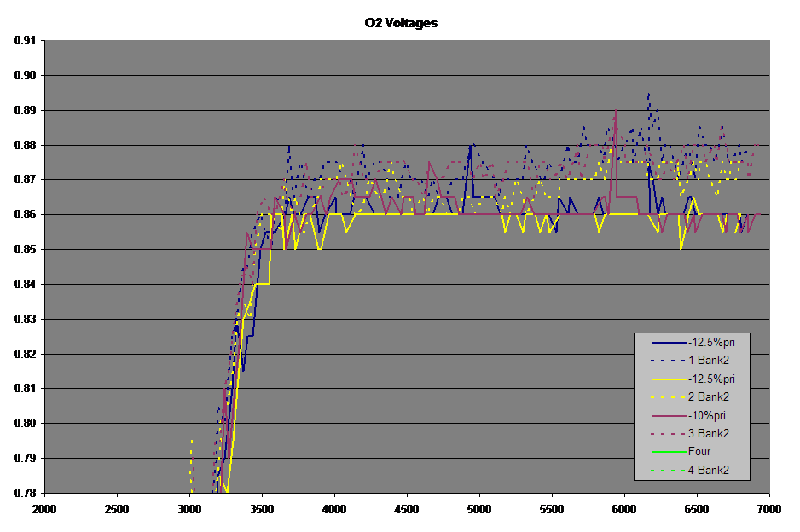
Task: Click the dotted blue line legend sample
Action: [668, 361]
